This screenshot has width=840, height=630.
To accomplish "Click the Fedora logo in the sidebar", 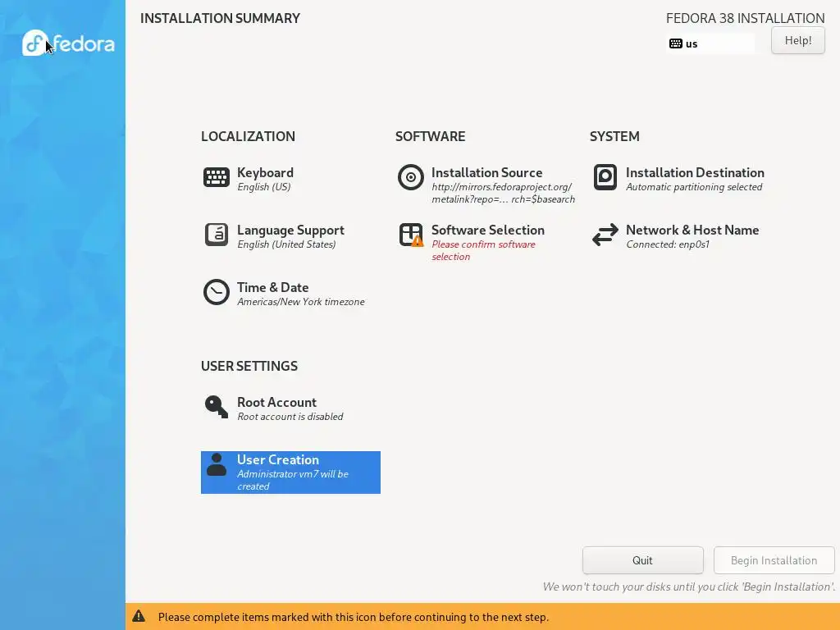I will 68,43.
